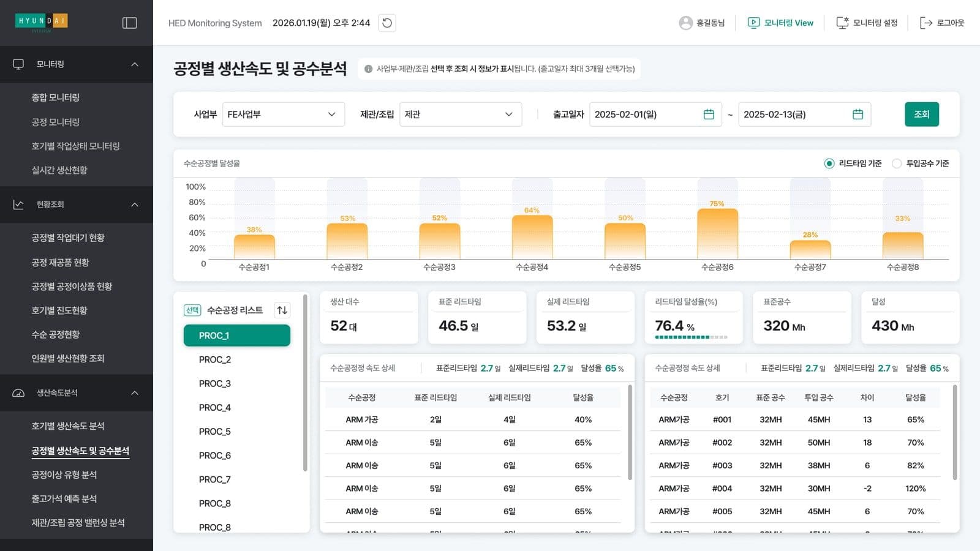Click the 리드타임 달성율 progress bar

691,337
